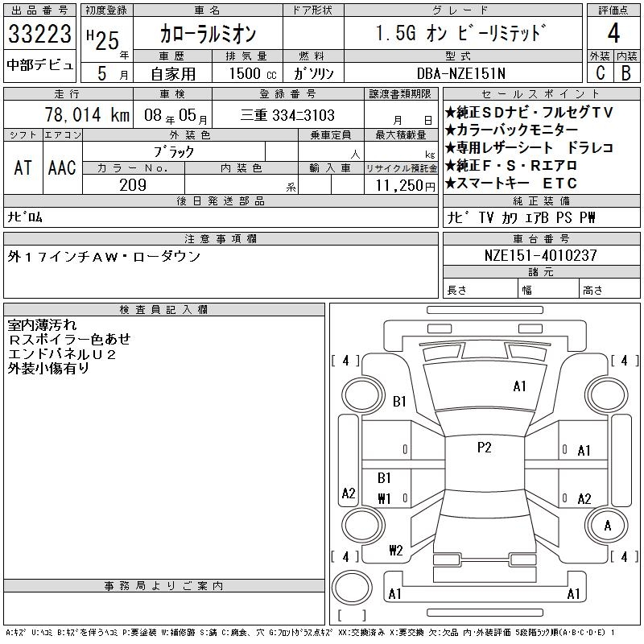This screenshot has width=644, height=644.
Task: Select exterior color ブラック
Action: 174,152
